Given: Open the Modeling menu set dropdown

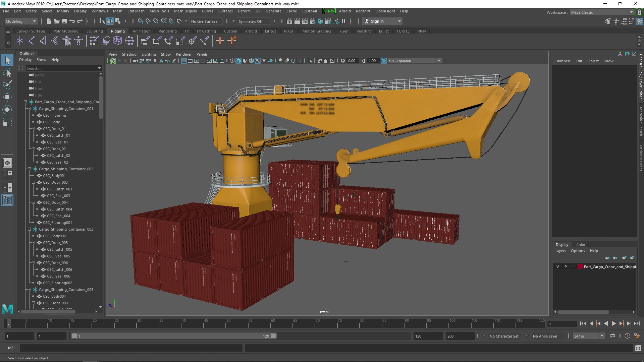Looking at the screenshot, I should click(21, 21).
